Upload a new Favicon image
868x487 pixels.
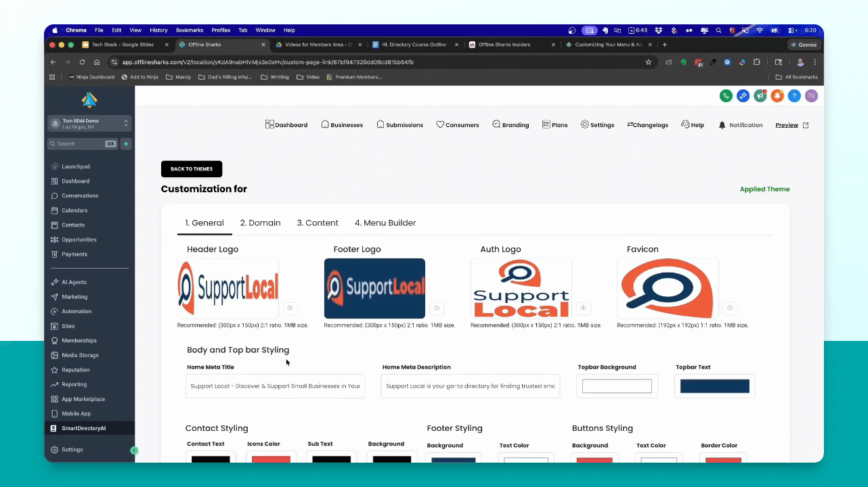(730, 308)
